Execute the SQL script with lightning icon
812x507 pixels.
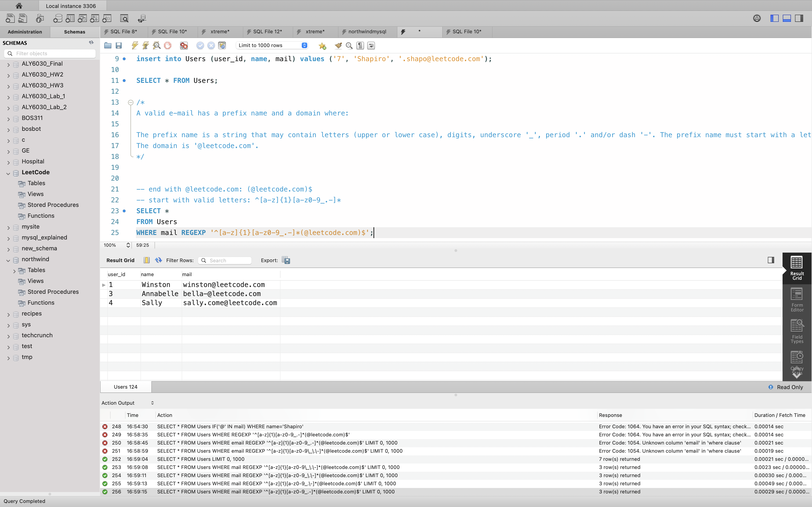[135, 45]
